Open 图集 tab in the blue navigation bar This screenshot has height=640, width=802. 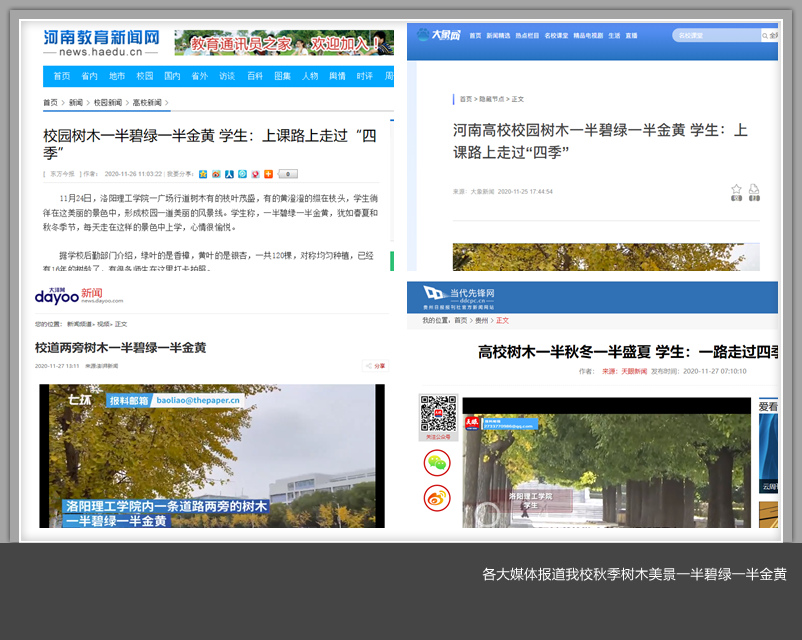(283, 76)
